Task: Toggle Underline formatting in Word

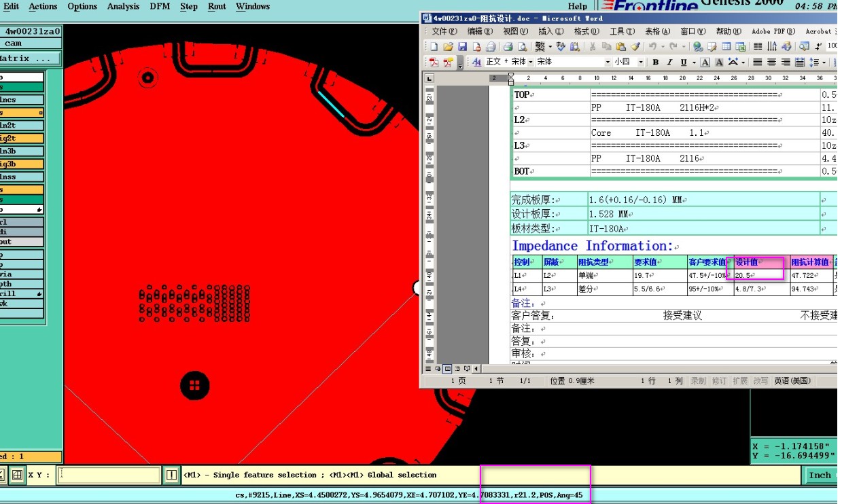Action: tap(684, 62)
